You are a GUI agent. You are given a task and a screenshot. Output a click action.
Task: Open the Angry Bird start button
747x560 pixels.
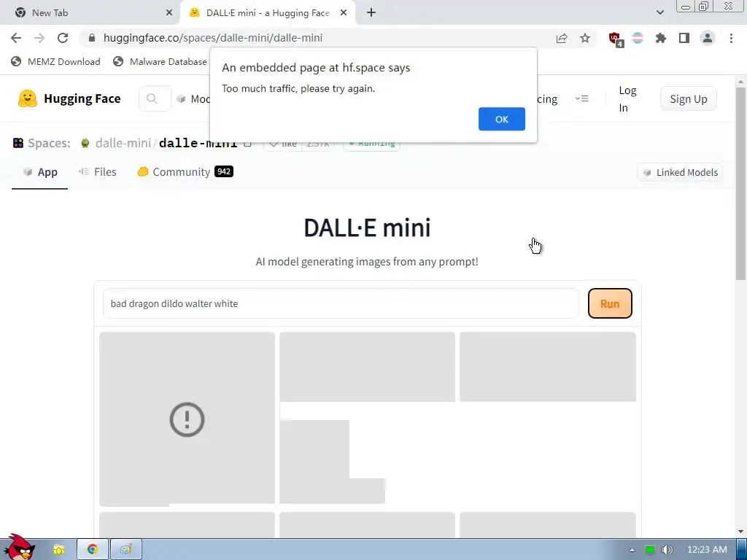pyautogui.click(x=18, y=548)
